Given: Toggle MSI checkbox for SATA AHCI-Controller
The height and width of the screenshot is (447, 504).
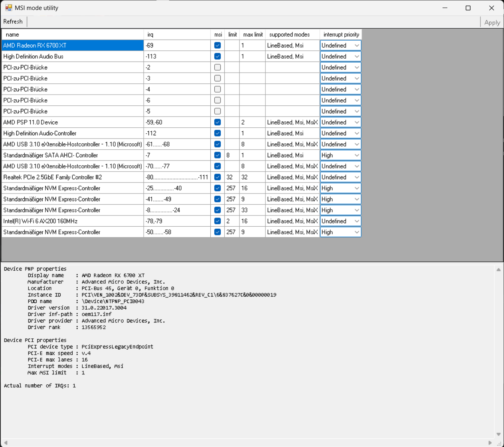Looking at the screenshot, I should pyautogui.click(x=217, y=155).
